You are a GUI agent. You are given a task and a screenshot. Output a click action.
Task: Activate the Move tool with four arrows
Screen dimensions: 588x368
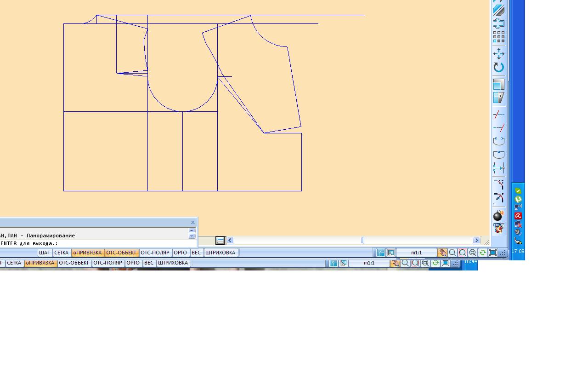coord(498,54)
